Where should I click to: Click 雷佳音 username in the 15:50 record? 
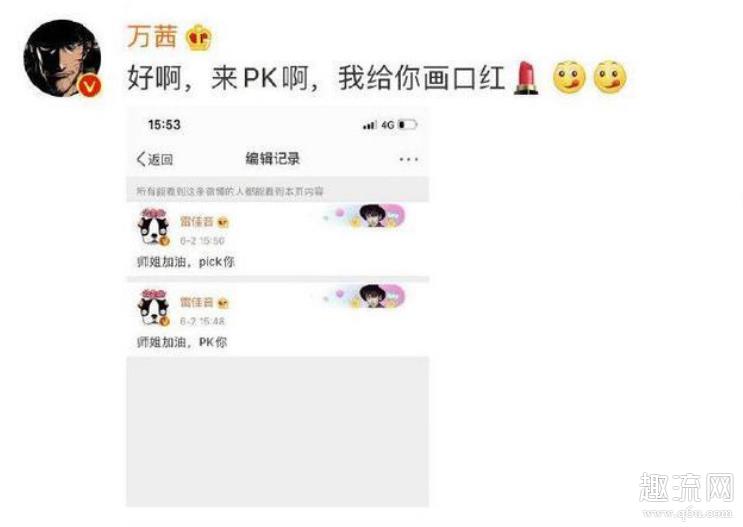(197, 221)
